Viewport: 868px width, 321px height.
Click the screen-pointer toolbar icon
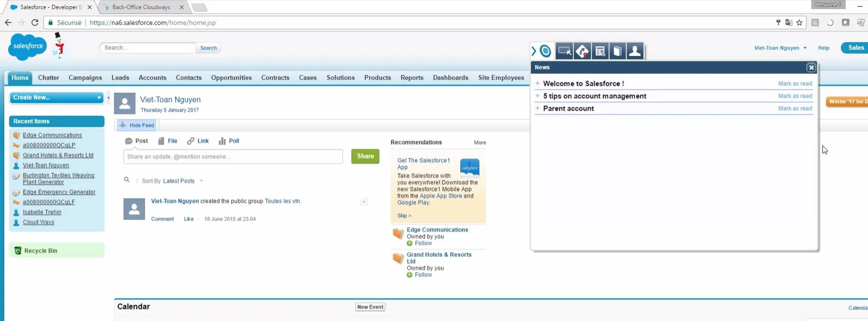coord(564,51)
